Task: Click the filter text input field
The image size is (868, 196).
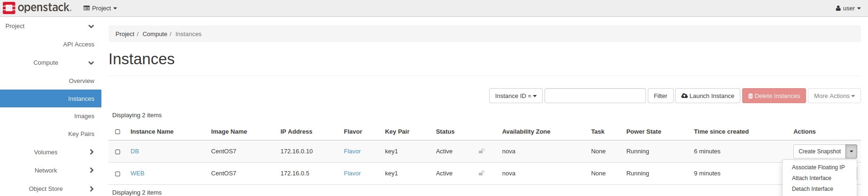Action: click(595, 96)
